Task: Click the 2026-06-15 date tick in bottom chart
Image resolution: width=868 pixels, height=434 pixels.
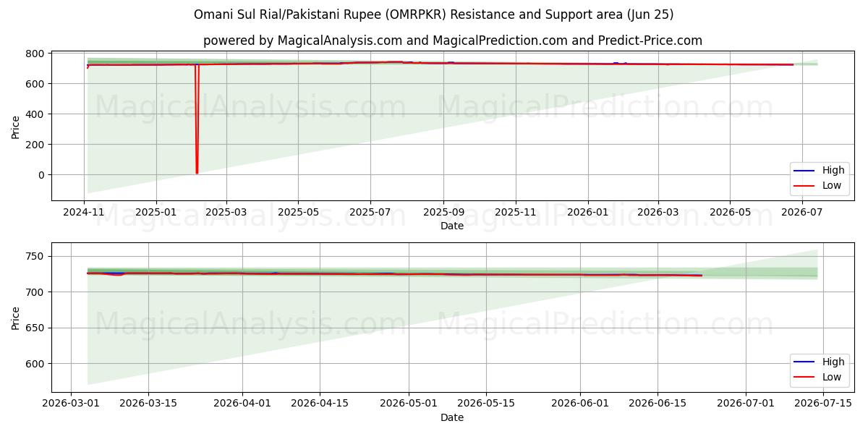Action: tap(657, 404)
